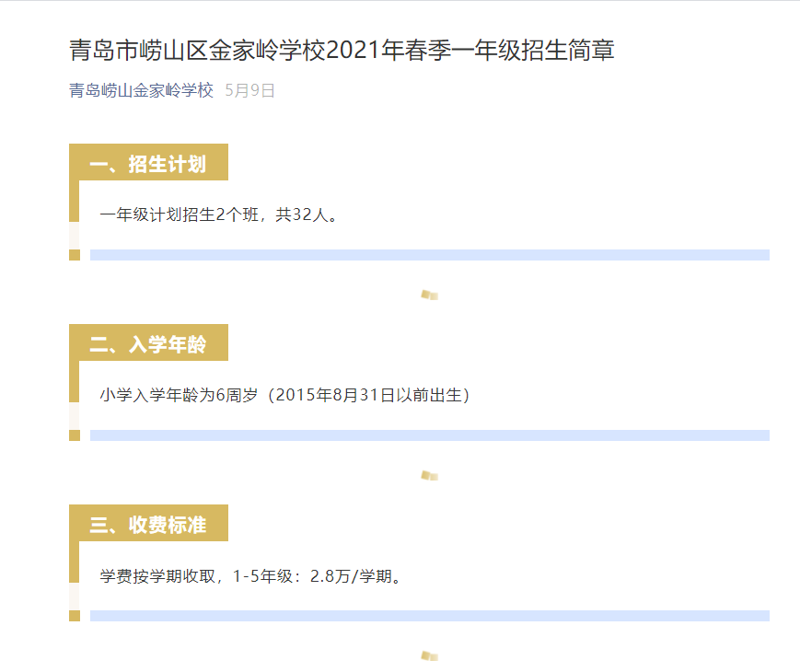Click the small gold divider icon under 招生计划
800x672 pixels.
click(429, 295)
